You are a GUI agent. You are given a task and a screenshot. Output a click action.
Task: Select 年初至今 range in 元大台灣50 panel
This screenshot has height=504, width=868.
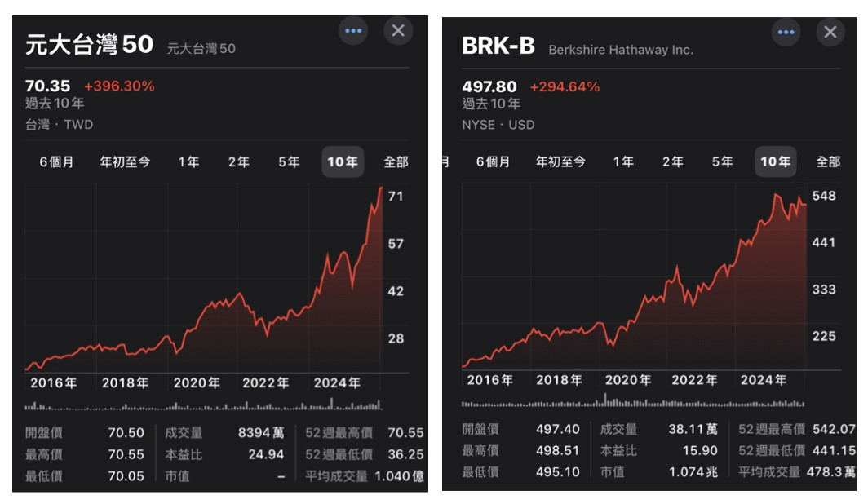[x=125, y=162]
